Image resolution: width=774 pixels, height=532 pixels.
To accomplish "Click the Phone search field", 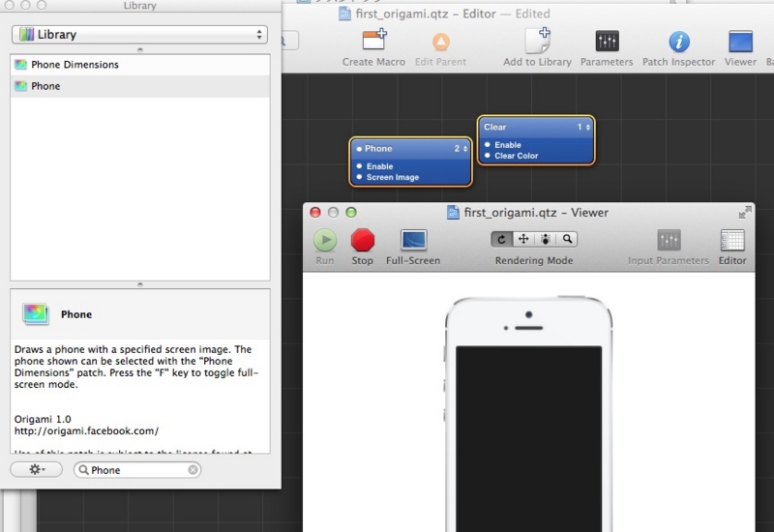I will point(137,470).
